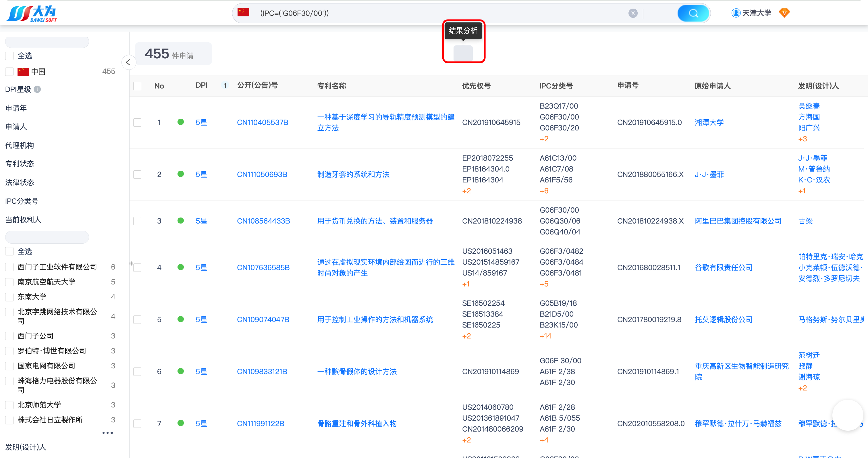Select the checkbox for row 3

[137, 221]
